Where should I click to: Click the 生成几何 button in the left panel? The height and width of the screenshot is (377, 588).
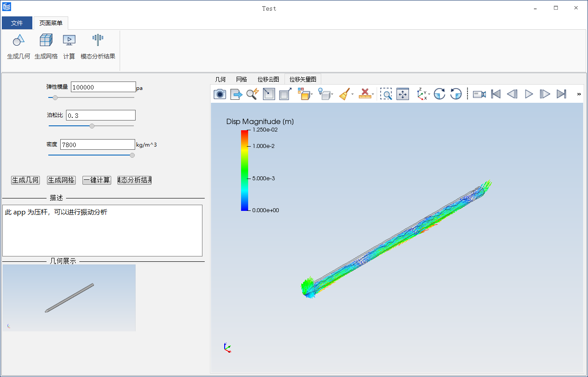coord(25,180)
